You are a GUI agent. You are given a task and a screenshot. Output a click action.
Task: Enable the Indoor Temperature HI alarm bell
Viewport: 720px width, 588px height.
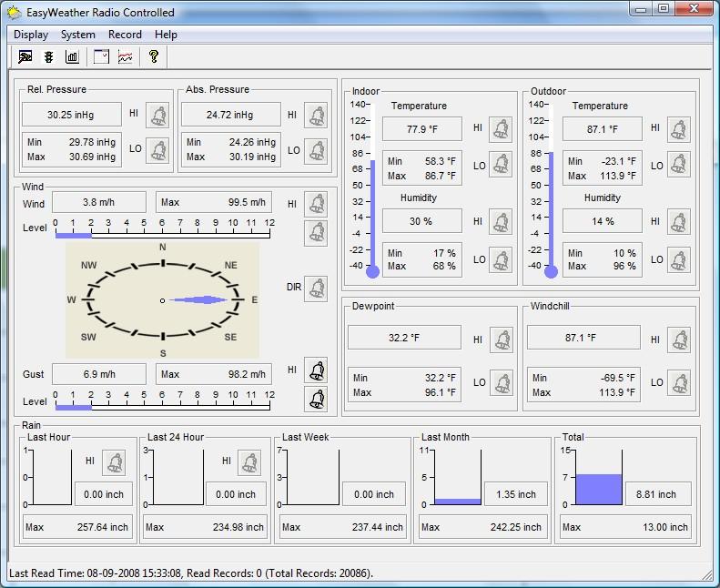pos(501,129)
